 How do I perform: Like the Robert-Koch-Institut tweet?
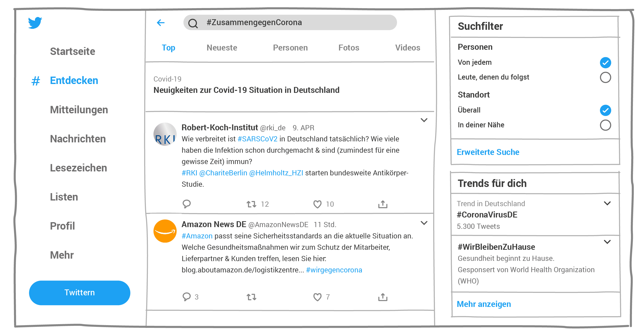(x=317, y=204)
